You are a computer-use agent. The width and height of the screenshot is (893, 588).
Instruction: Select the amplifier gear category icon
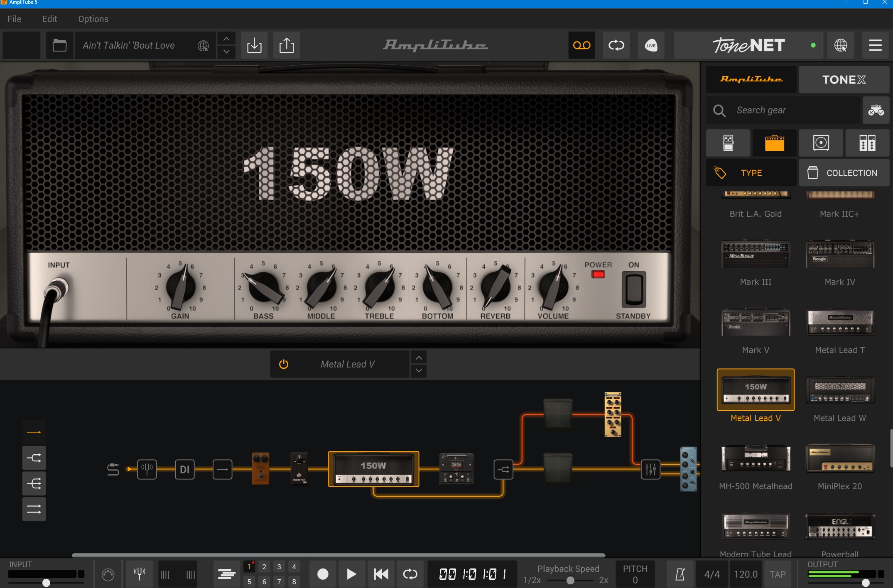(x=775, y=143)
